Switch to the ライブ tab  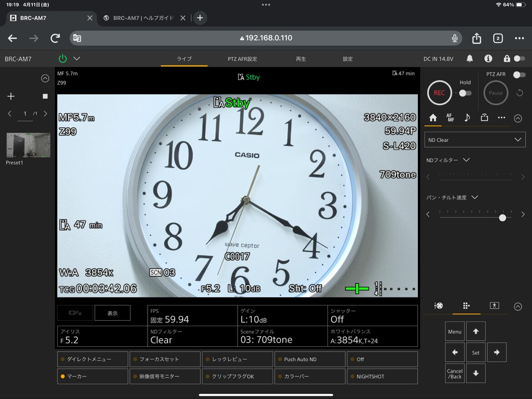click(x=184, y=59)
